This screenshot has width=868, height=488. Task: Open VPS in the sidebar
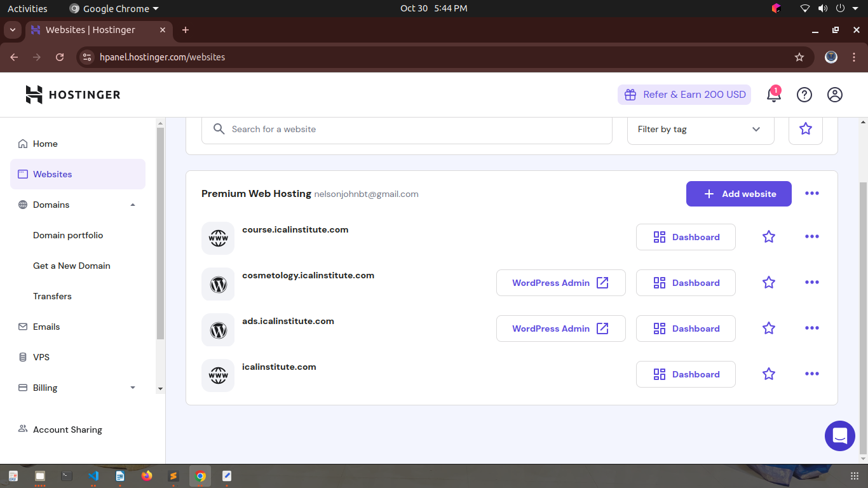coord(78,357)
